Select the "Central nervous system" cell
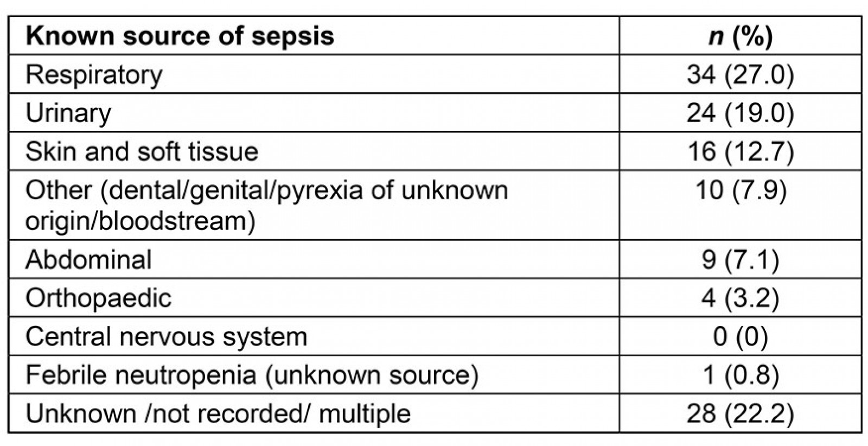Viewport: 868px width, 446px height. 166,336
